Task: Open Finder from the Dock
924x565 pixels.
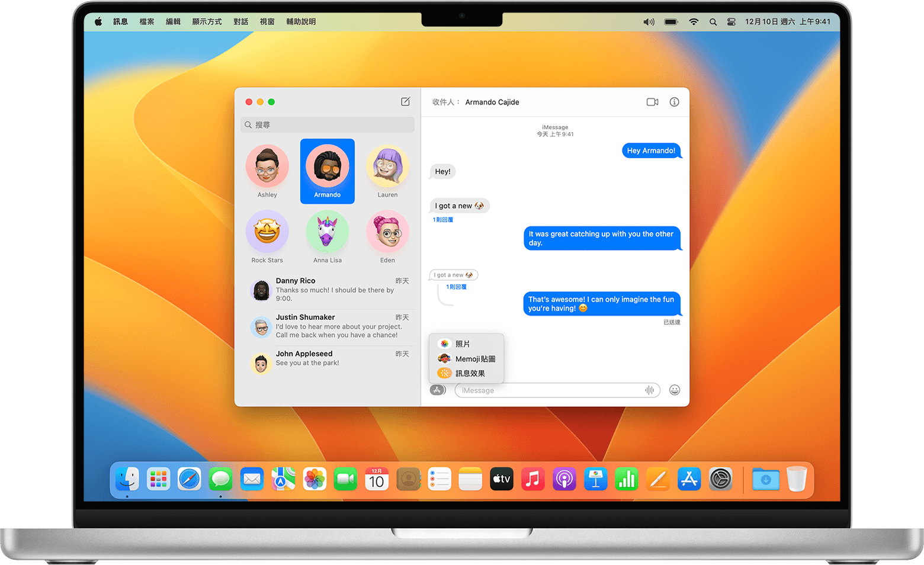Action: [127, 479]
